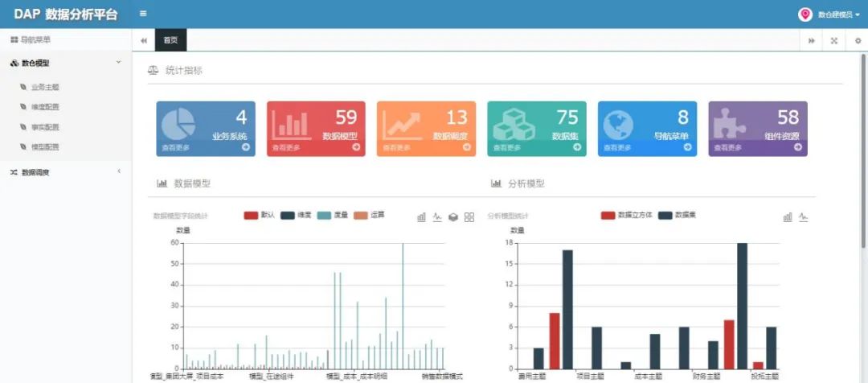
Task: Click the cubes icon on 数据集 card
Action: tap(514, 124)
